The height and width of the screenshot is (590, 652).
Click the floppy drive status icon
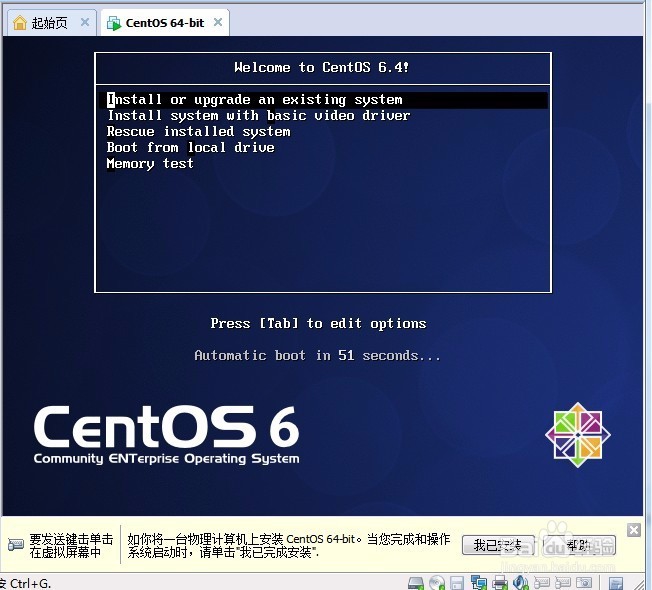pos(457,583)
